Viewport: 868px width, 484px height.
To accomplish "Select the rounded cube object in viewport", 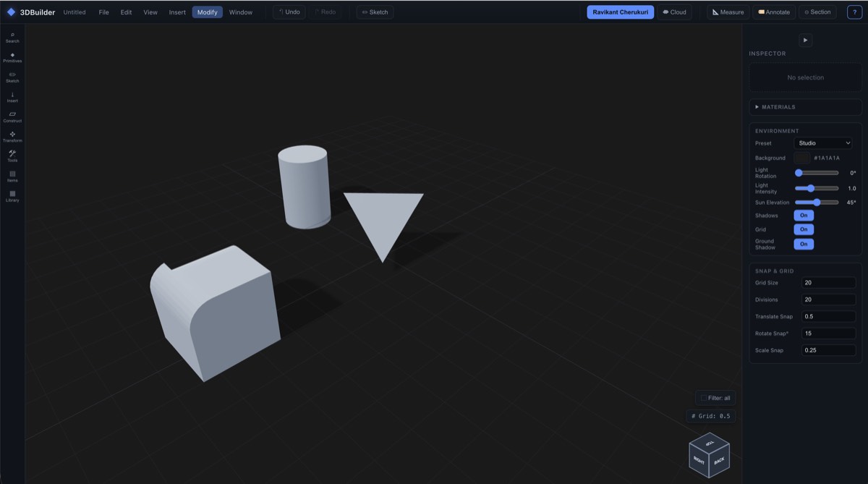I will pyautogui.click(x=215, y=313).
